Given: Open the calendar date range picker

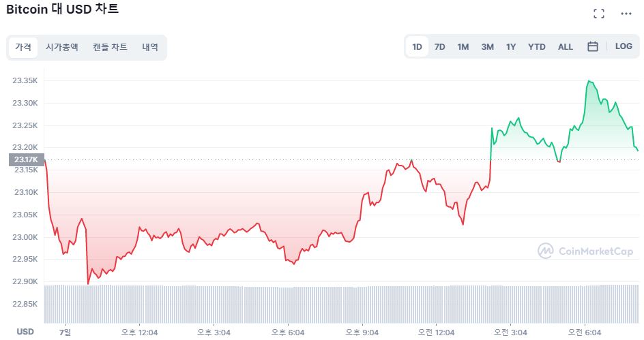Looking at the screenshot, I should tap(593, 46).
